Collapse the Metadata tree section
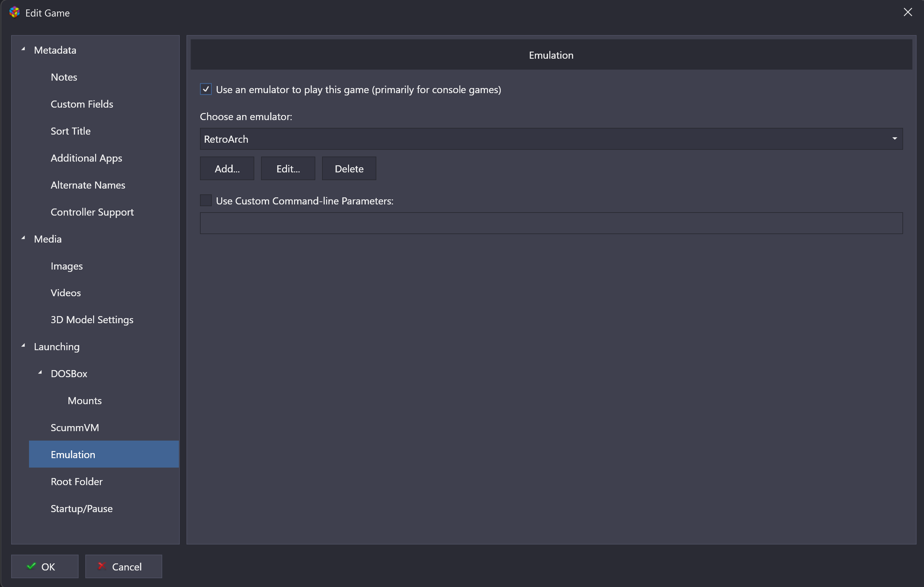This screenshot has height=587, width=924. [x=23, y=49]
